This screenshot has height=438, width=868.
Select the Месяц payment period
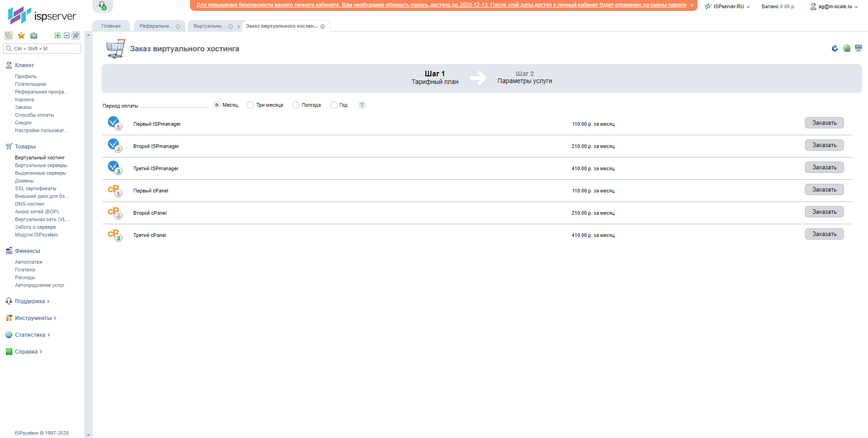pyautogui.click(x=217, y=105)
